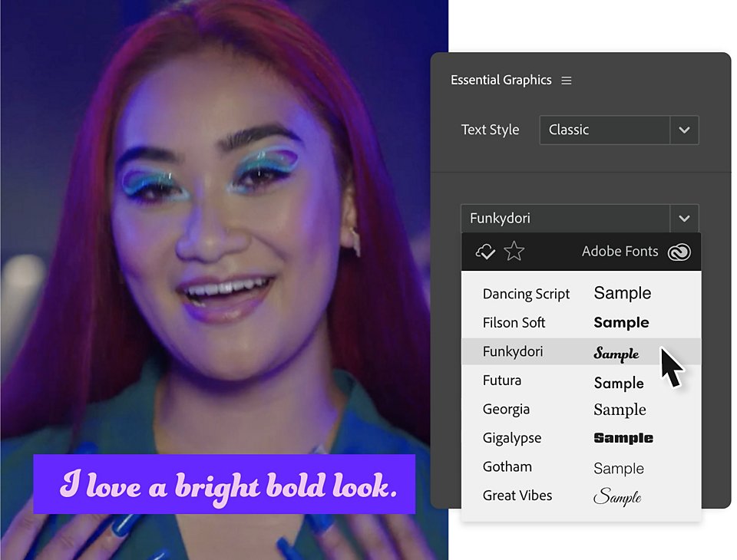The image size is (737, 560).
Task: Toggle the activated cloud fonts filter
Action: pyautogui.click(x=485, y=252)
